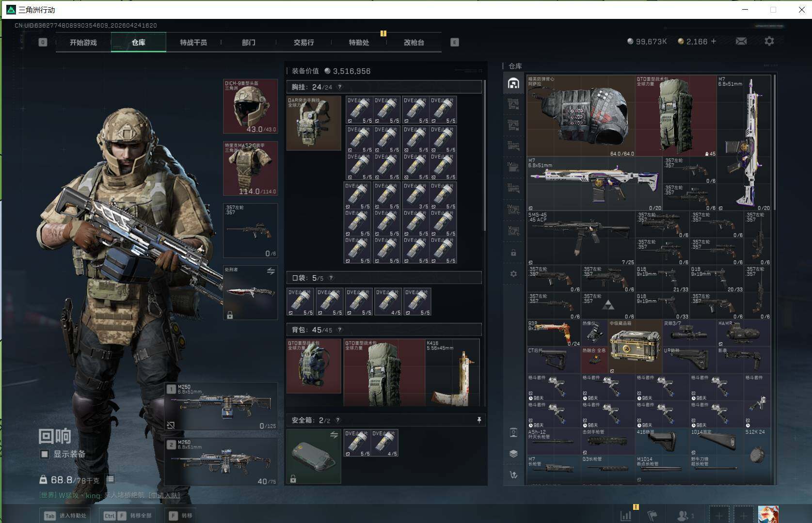Click the F 转移 button
812x523 pixels.
[180, 516]
